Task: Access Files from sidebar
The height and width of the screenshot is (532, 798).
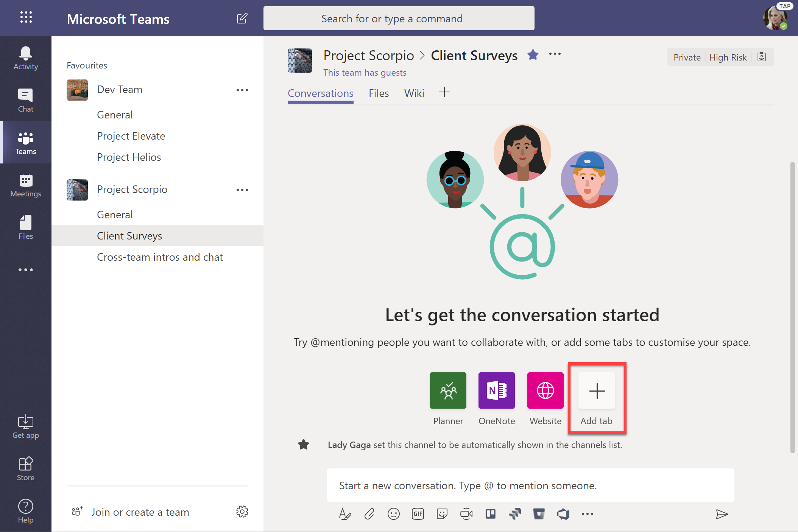Action: [x=25, y=228]
